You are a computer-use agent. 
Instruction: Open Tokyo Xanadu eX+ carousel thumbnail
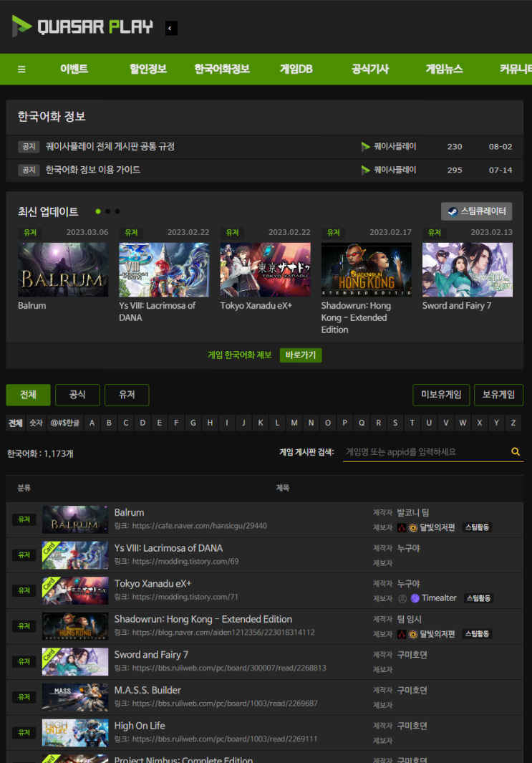tap(265, 269)
